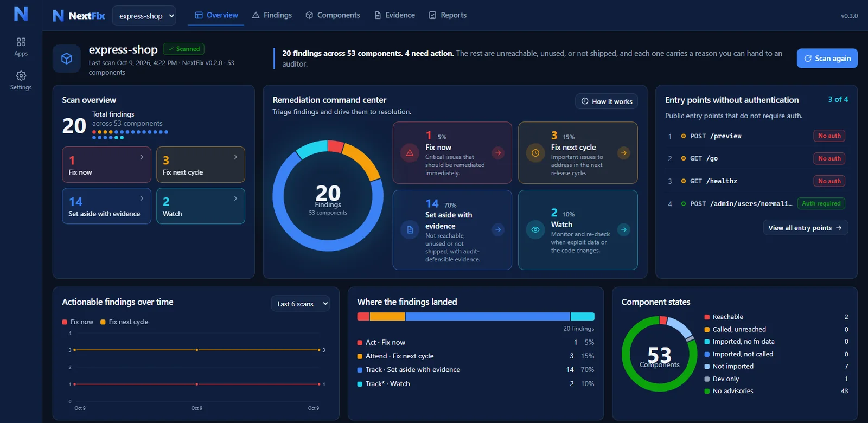Viewport: 868px width, 423px height.
Task: Open the Components tab
Action: click(x=333, y=15)
